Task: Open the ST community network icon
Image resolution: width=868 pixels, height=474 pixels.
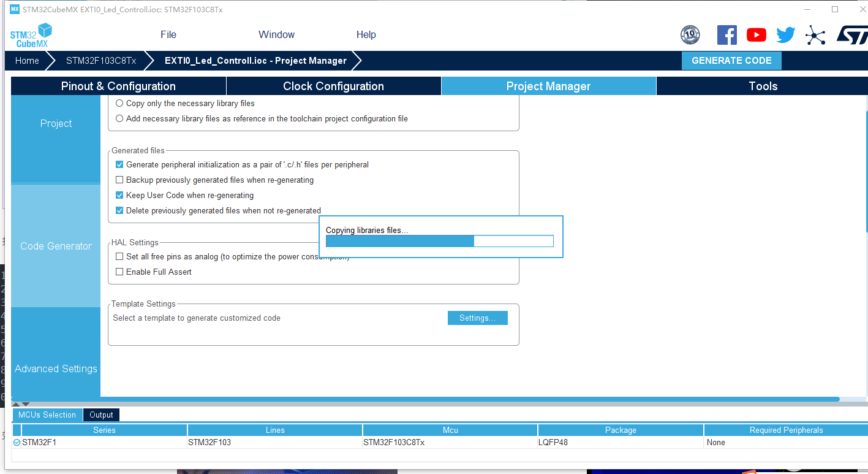Action: point(815,35)
